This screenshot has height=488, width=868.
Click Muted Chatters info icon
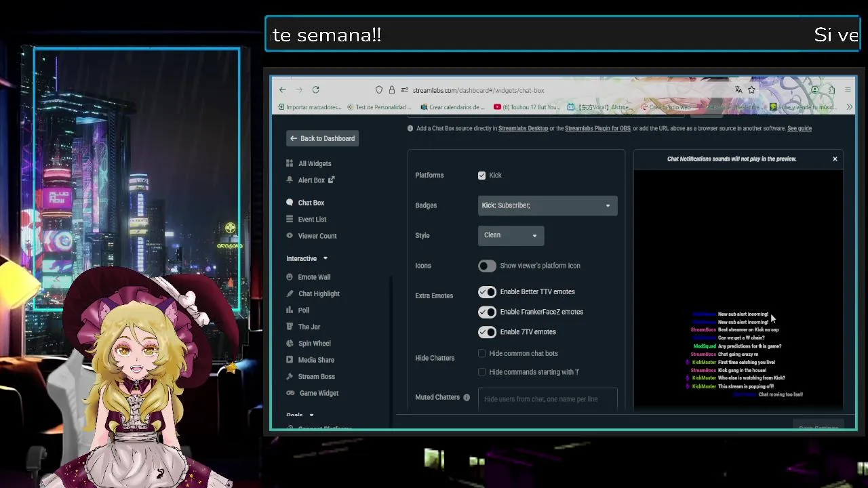coord(467,397)
